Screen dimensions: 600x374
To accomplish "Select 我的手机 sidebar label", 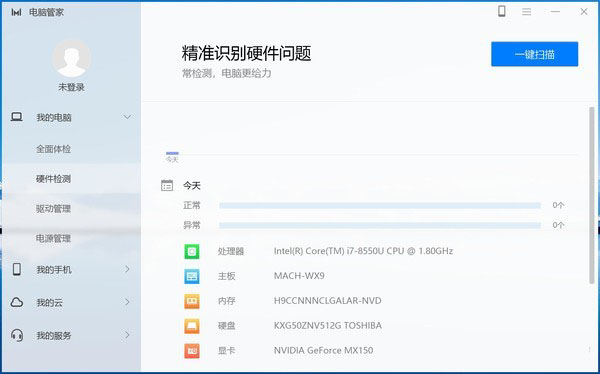I will pos(54,270).
